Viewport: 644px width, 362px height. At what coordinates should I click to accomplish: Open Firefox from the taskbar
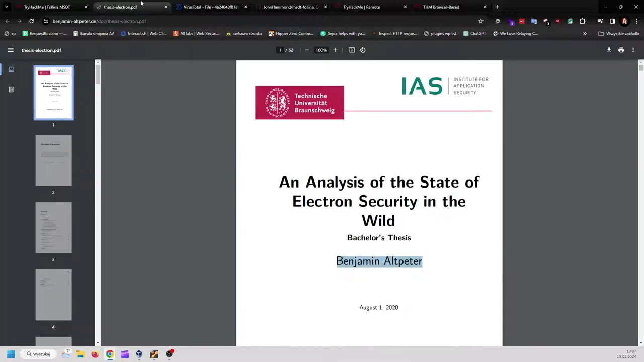click(95, 354)
